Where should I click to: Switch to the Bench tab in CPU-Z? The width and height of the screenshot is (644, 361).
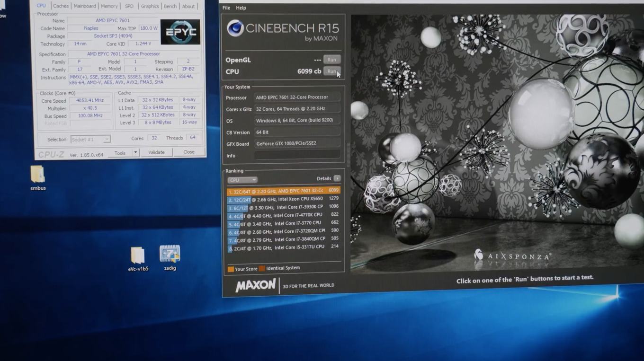tap(170, 6)
